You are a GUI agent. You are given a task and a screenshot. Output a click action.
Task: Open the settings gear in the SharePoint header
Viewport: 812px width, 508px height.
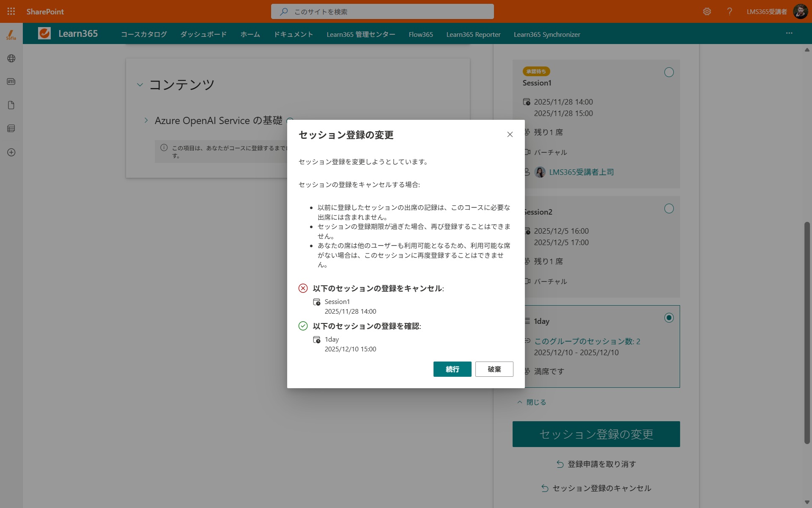click(x=707, y=11)
